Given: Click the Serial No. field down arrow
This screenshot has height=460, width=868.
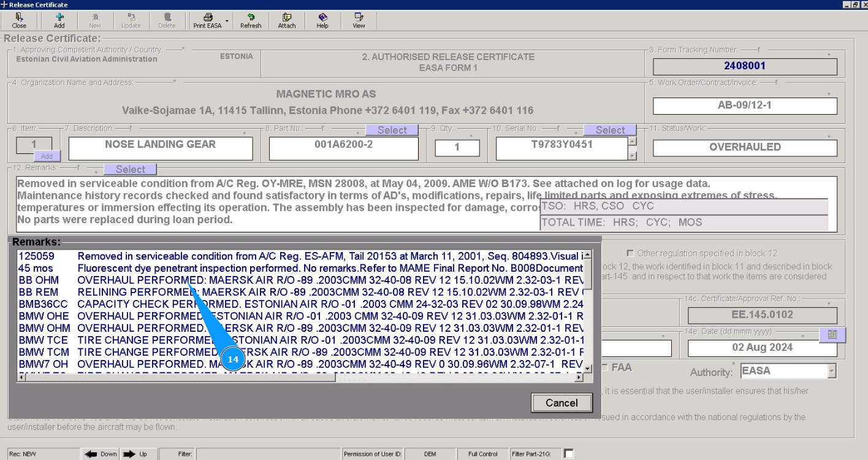Looking at the screenshot, I should (633, 156).
